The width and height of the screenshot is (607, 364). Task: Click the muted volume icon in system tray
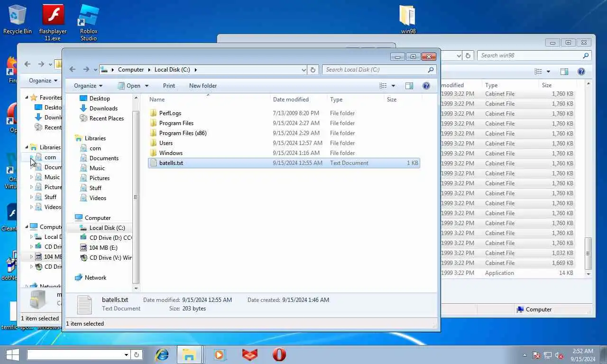pos(559,355)
